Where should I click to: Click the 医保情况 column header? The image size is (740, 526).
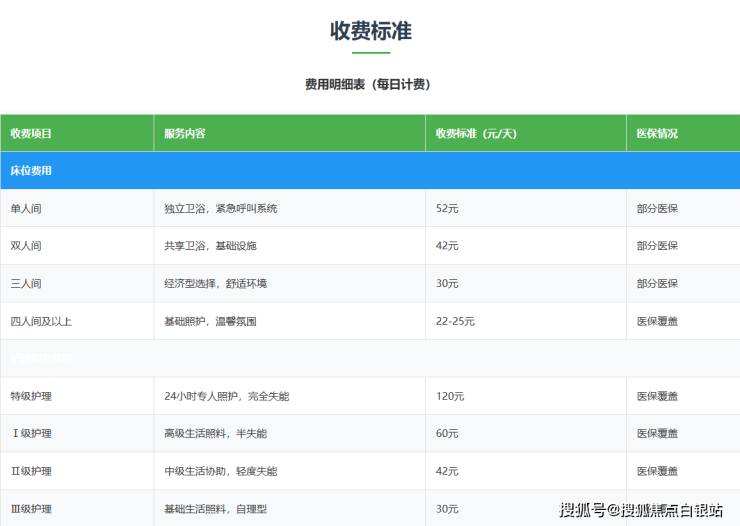tap(657, 133)
